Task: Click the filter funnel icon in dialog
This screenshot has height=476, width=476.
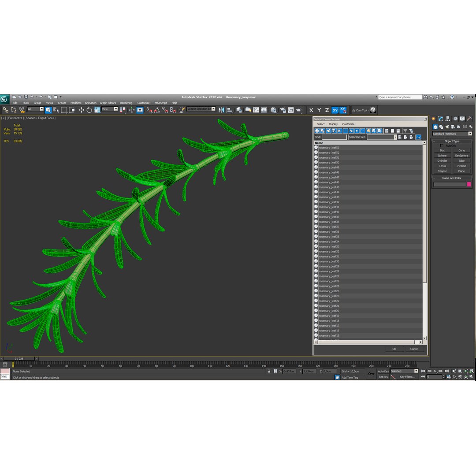Action: click(405, 131)
